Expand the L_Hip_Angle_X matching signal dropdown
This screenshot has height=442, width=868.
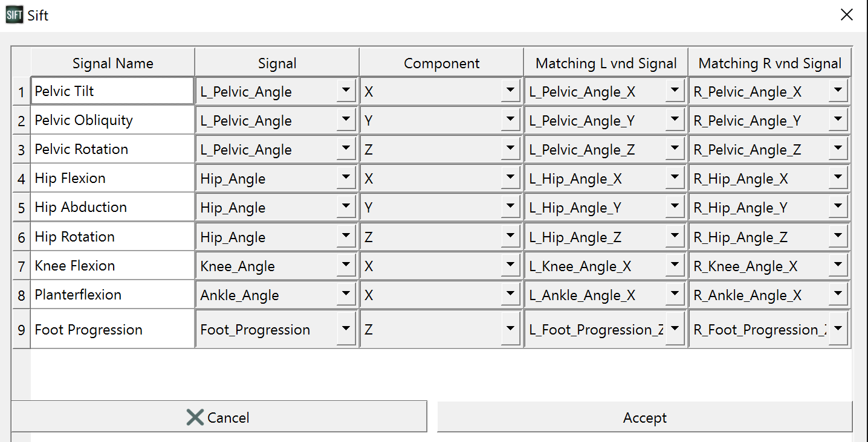(675, 178)
